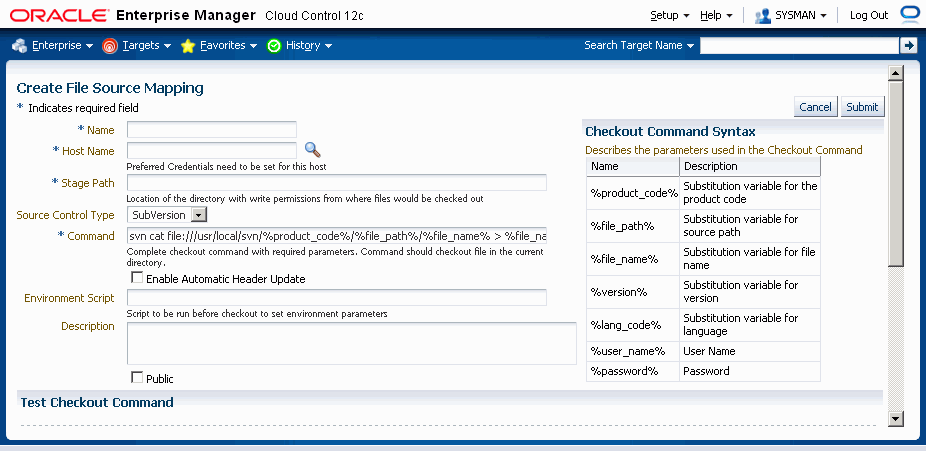Viewport: 926px width, 451px height.
Task: Click the host name search magnifier icon
Action: (312, 150)
